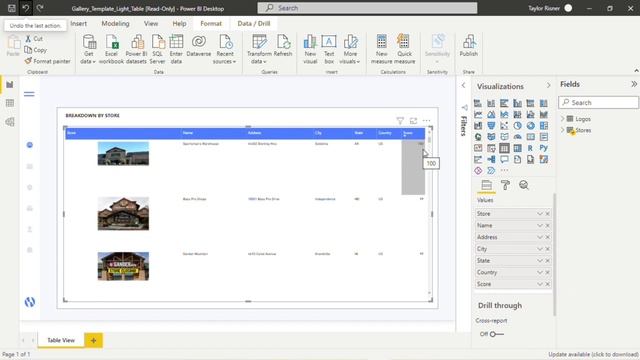Import from Excel workbook
The image size is (640, 360).
pyautogui.click(x=111, y=49)
